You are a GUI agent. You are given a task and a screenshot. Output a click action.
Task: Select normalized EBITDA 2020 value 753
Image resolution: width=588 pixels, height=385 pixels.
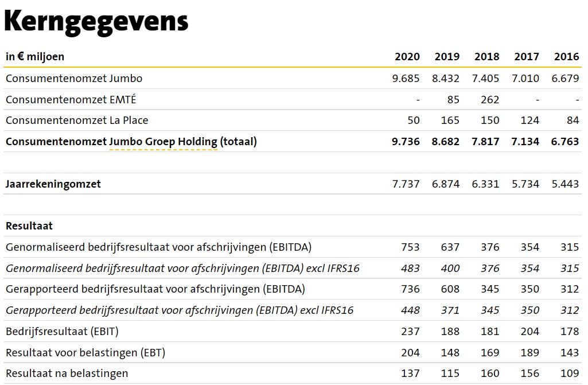pyautogui.click(x=410, y=247)
